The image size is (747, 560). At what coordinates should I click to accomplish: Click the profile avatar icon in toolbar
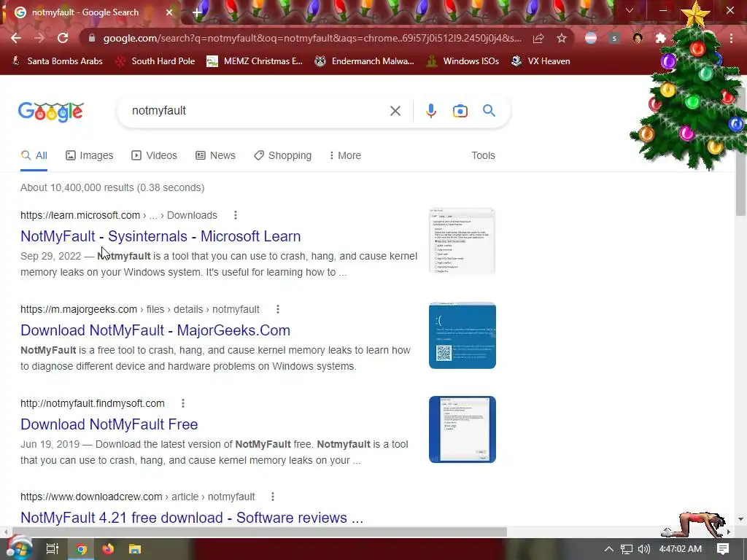(x=638, y=38)
